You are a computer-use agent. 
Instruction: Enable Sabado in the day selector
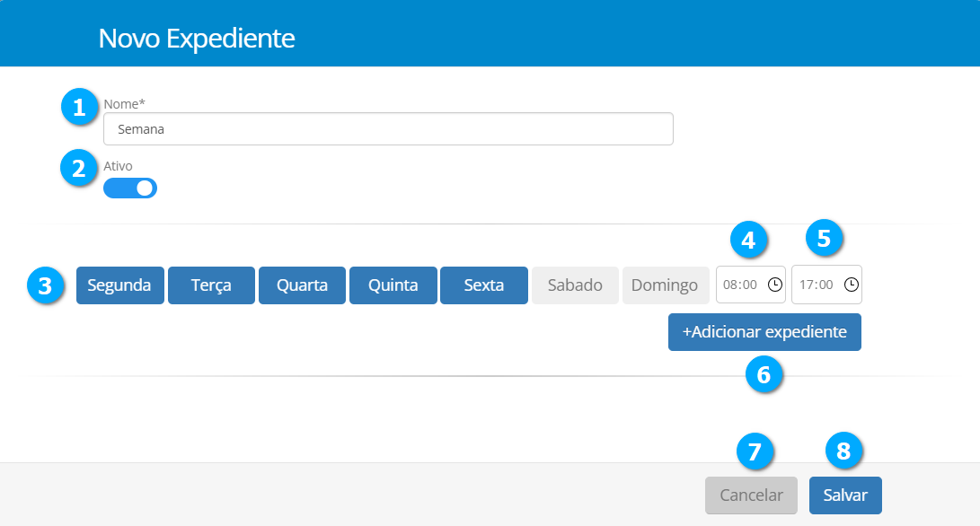tap(575, 285)
